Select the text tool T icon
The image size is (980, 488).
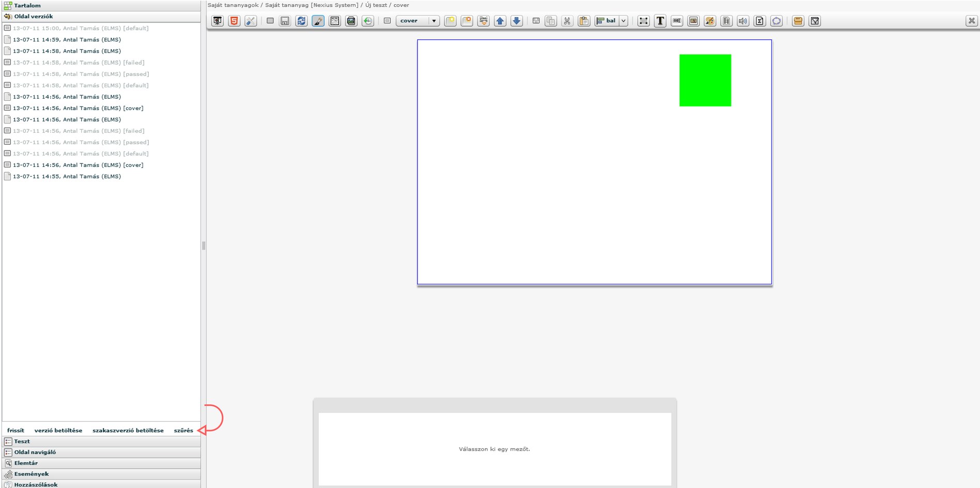(660, 21)
